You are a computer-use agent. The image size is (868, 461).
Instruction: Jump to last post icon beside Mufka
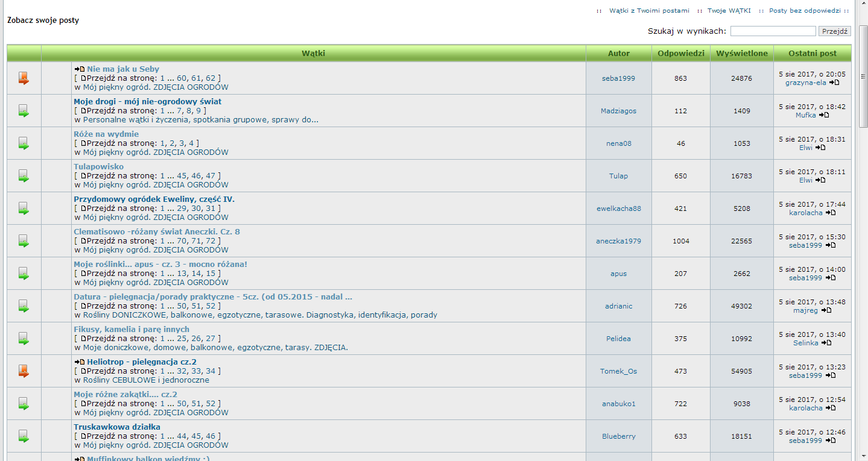point(824,115)
